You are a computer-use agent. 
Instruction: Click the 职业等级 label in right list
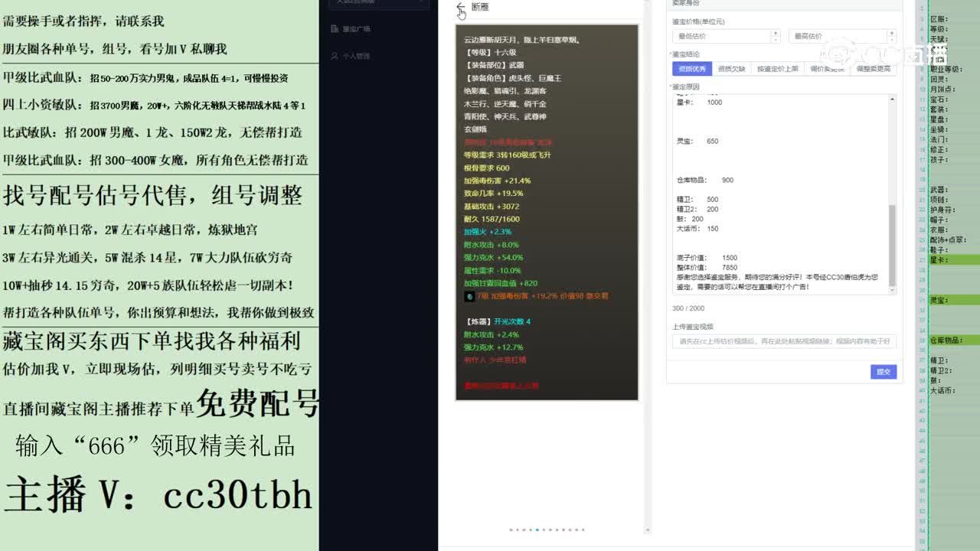[x=945, y=69]
